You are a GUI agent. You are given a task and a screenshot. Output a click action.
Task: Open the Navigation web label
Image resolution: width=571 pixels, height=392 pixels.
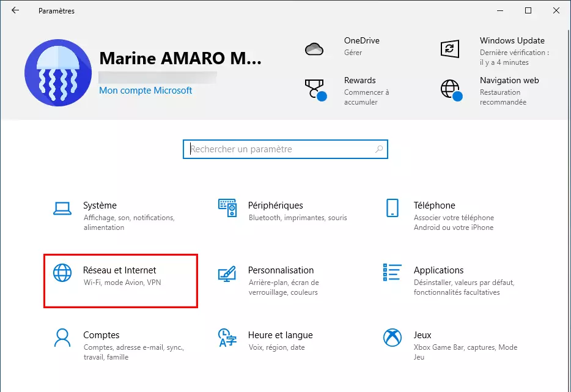tap(509, 80)
